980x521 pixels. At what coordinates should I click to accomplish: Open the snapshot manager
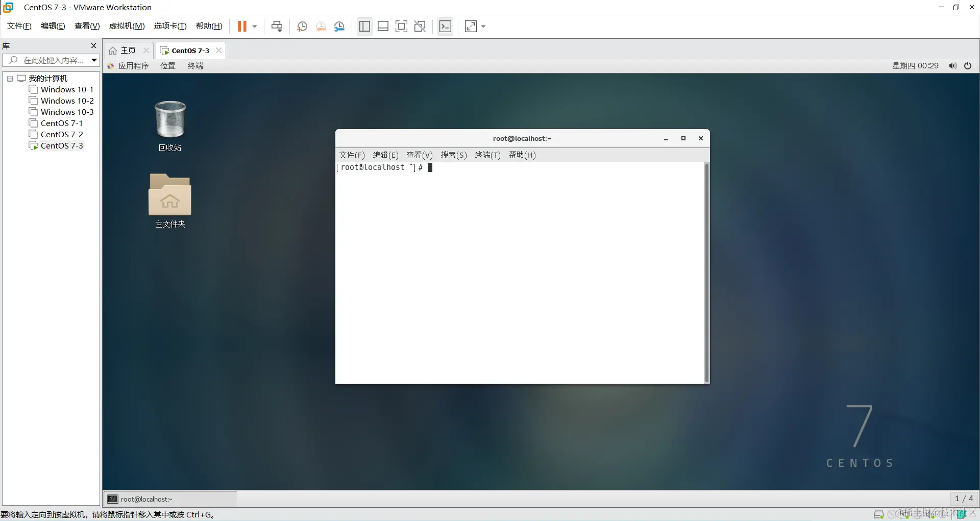click(x=339, y=27)
